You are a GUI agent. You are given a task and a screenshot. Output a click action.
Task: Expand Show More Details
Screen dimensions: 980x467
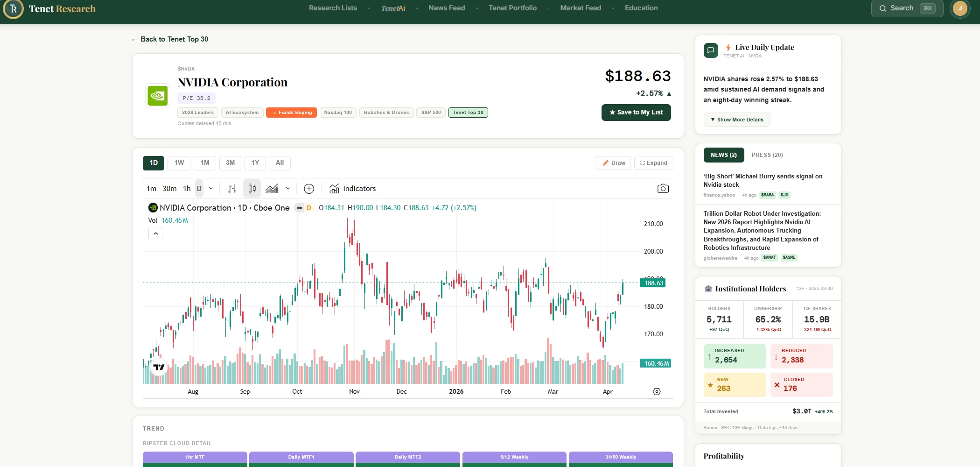[737, 120]
